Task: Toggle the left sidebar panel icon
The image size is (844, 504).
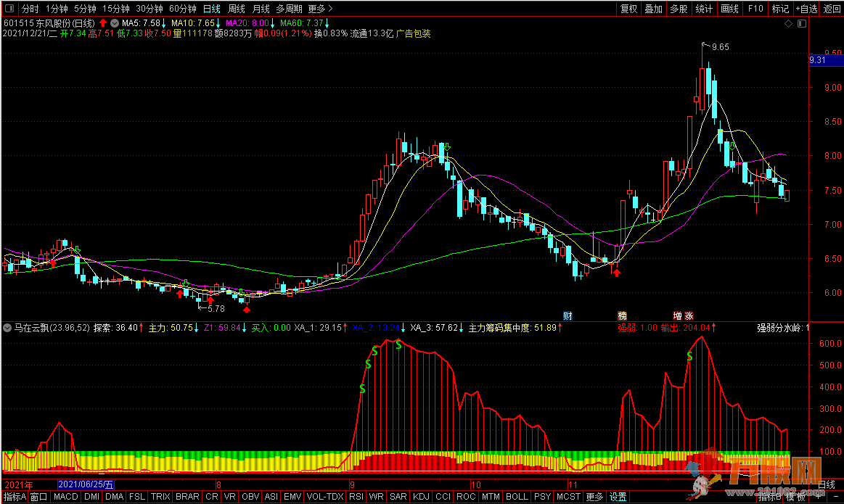Action: pyautogui.click(x=9, y=9)
